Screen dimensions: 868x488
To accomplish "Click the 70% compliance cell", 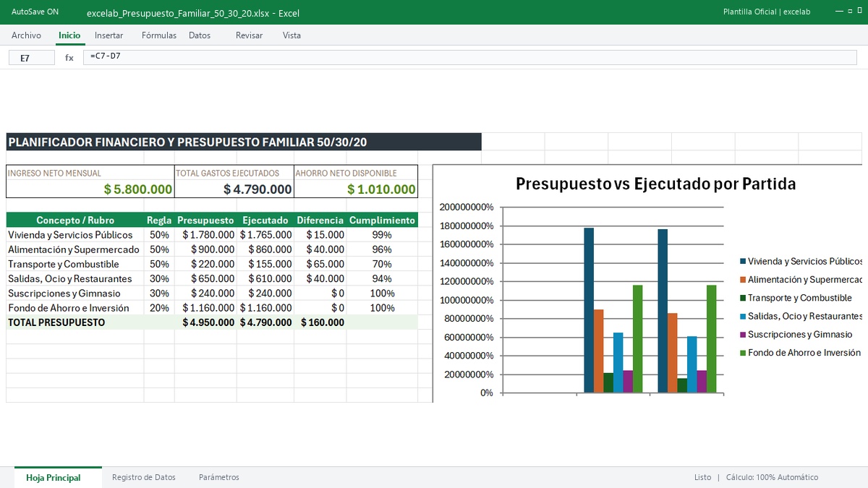I will (382, 265).
